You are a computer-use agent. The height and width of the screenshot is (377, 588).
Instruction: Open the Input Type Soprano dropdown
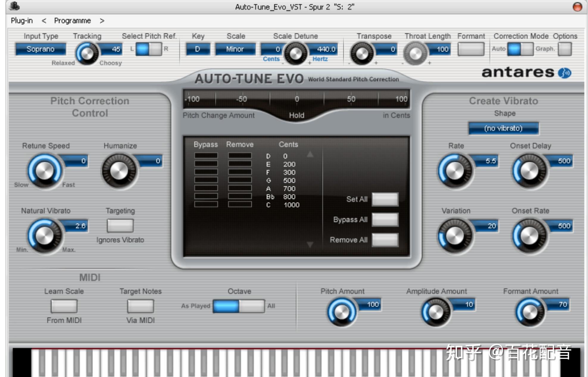point(41,49)
